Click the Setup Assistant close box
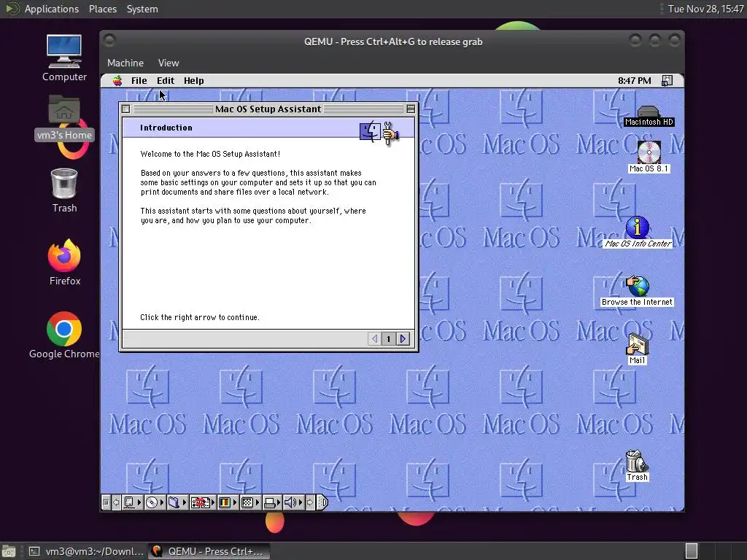 point(125,109)
